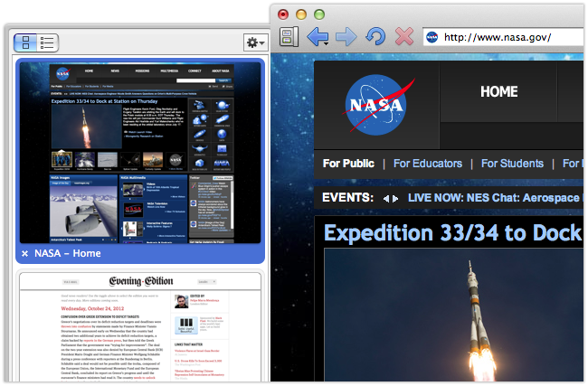
Task: Click the NASA logo on the page
Action: click(x=379, y=105)
